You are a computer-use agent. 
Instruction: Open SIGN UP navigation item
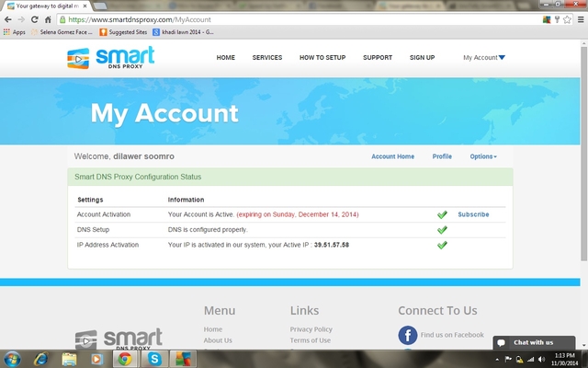(423, 57)
